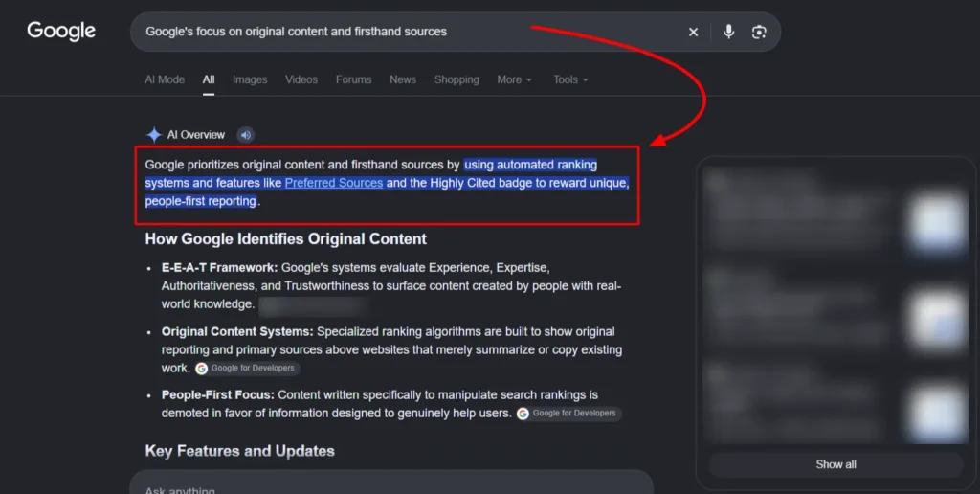Screen dimensions: 980x494
Task: Switch to the Forums tab
Action: (354, 79)
